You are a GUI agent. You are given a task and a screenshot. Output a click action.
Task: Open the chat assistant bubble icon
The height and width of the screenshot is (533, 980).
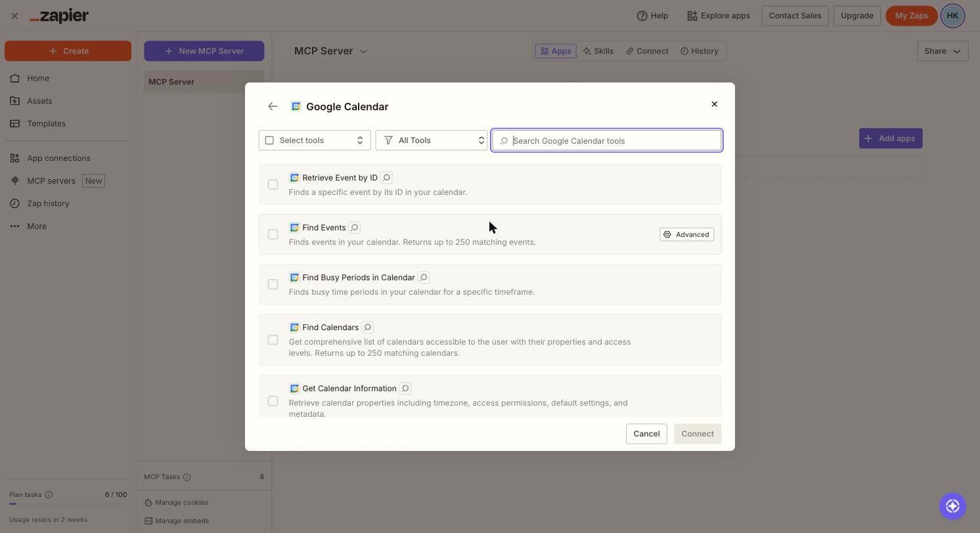pyautogui.click(x=952, y=506)
